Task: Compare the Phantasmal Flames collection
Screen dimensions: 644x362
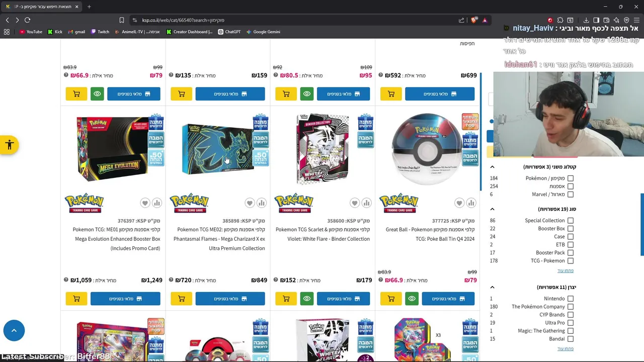Action: pos(262,203)
